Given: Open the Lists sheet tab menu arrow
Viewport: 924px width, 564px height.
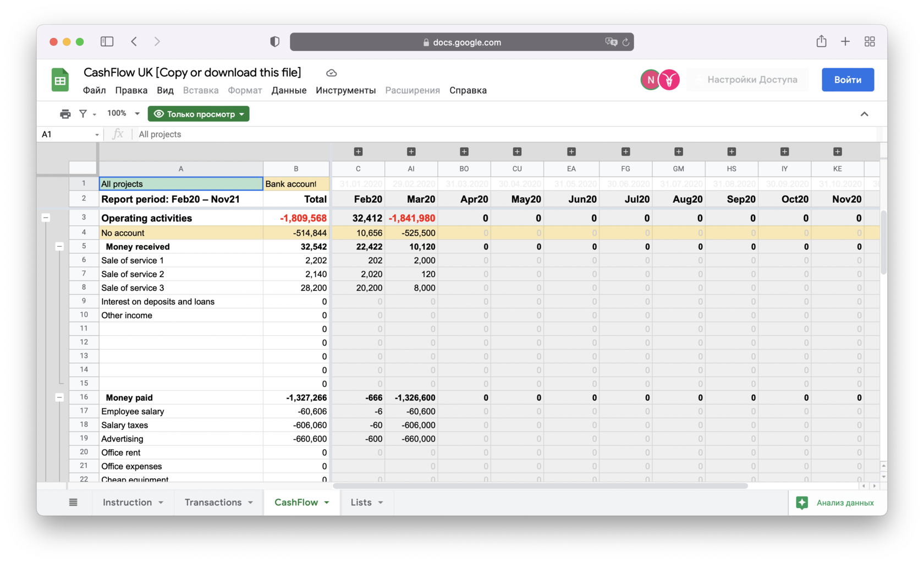Looking at the screenshot, I should (381, 502).
